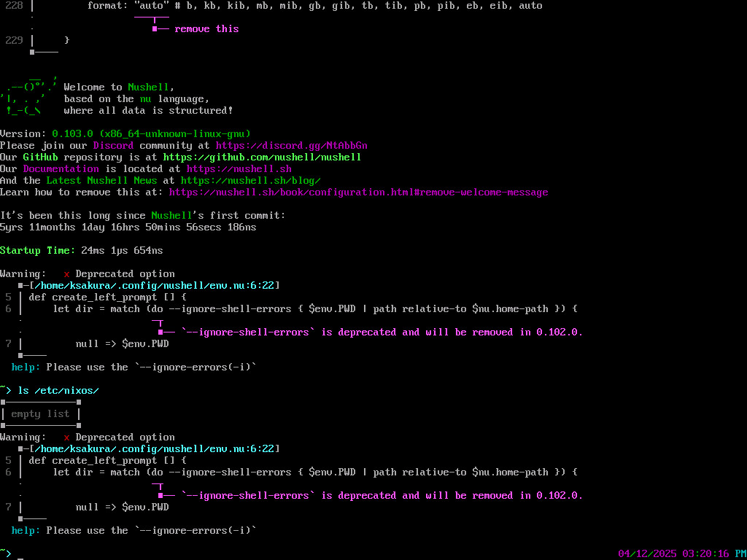The height and width of the screenshot is (560, 747).
Task: Click line number 228
Action: [15, 6]
